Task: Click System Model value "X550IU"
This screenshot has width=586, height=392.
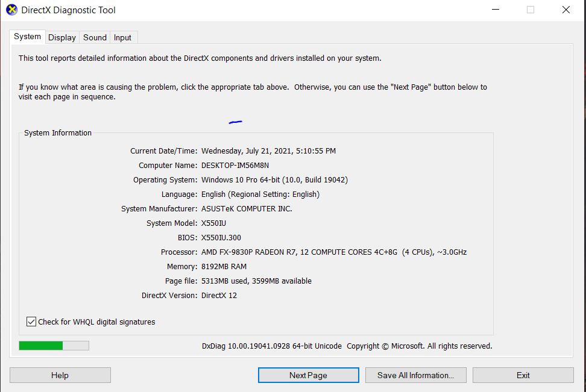Action: [213, 223]
